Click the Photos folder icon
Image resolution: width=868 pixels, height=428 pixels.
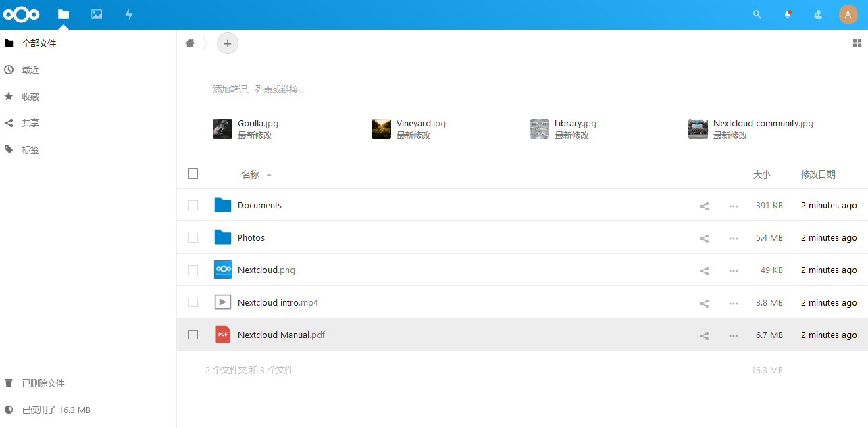(x=223, y=237)
